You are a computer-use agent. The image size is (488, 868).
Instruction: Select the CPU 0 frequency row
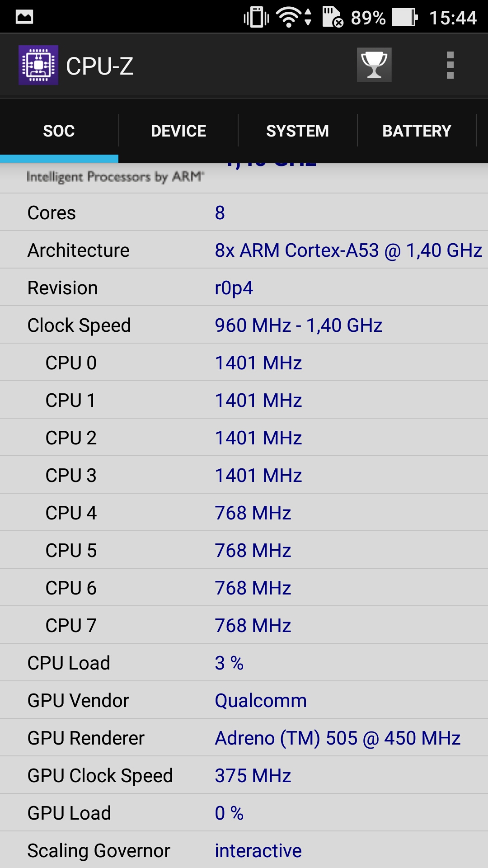pos(244,363)
